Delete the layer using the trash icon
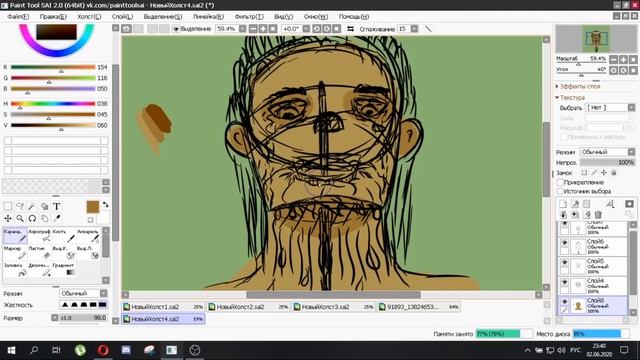The image size is (640, 360). pos(598,214)
